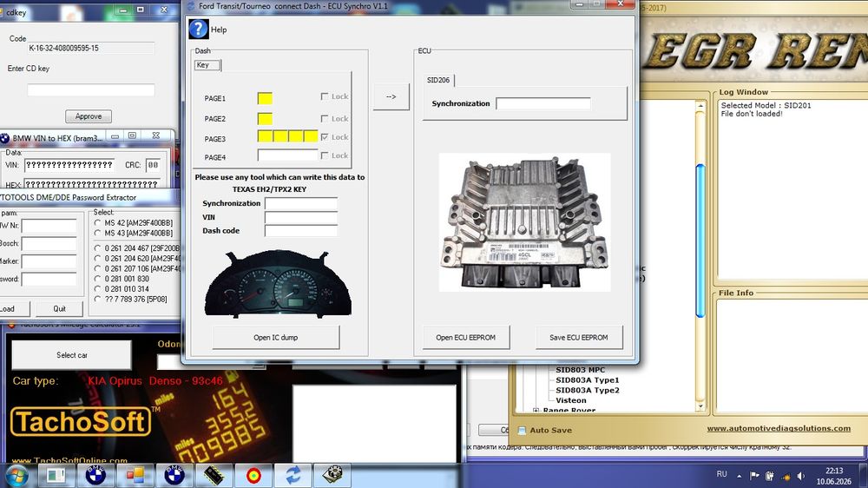Viewport: 868px width, 488px height.
Task: Enable the PAGE2 Lock checkbox
Action: click(325, 119)
